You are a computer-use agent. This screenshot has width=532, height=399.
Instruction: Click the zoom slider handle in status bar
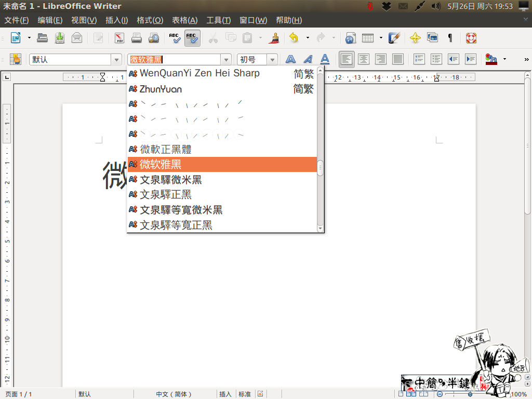click(470, 394)
